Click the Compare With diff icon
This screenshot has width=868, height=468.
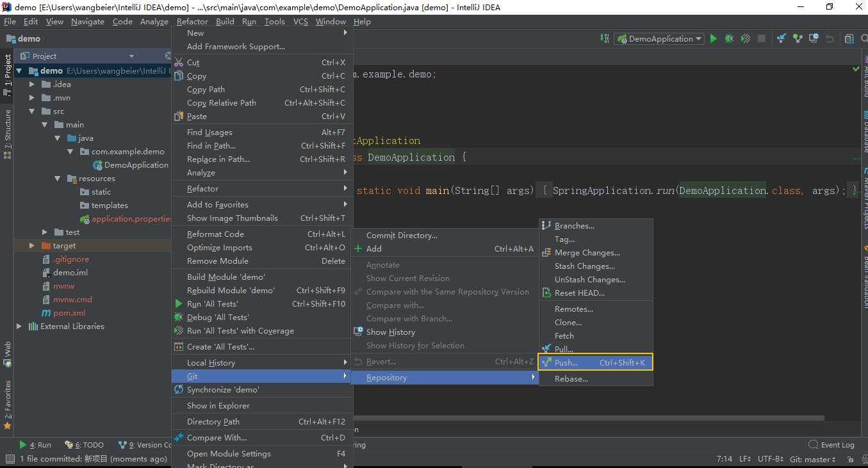(179, 437)
